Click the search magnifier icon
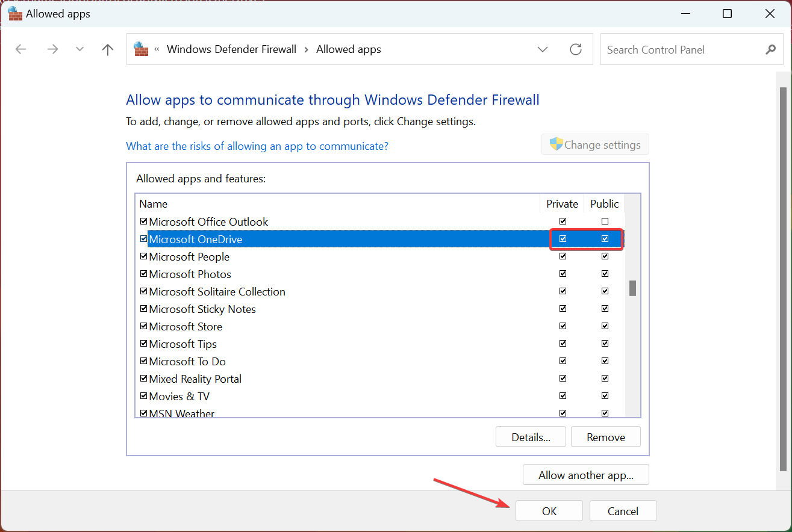 coord(770,49)
